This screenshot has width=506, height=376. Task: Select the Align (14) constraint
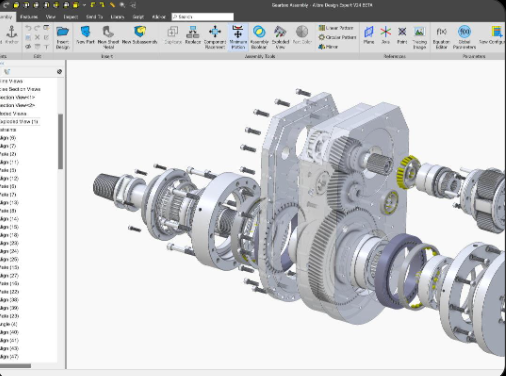[9, 219]
